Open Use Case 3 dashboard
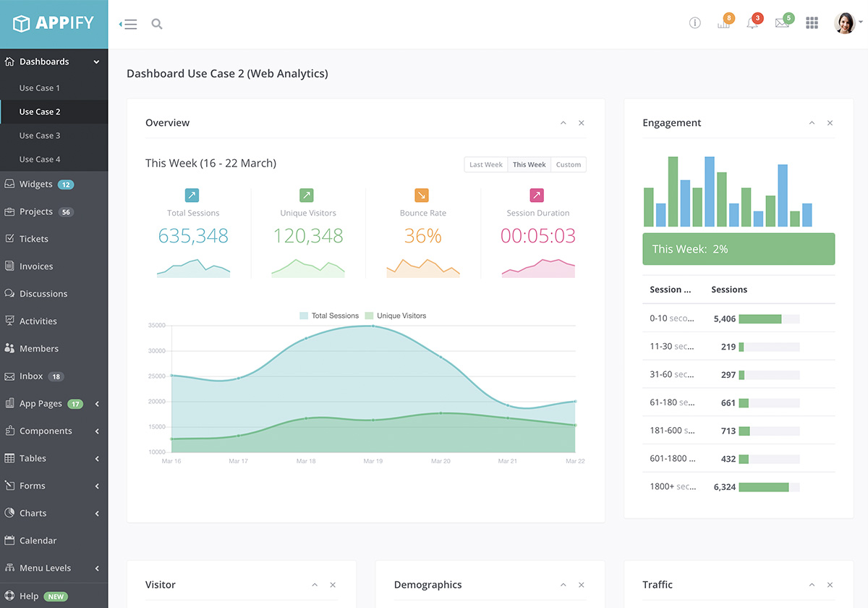Viewport: 868px width, 608px height. pyautogui.click(x=40, y=135)
